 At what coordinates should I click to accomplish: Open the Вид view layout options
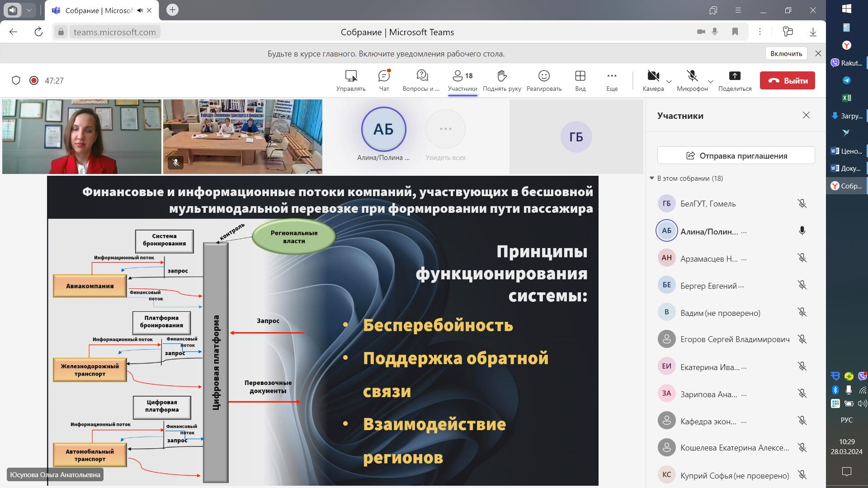point(580,81)
